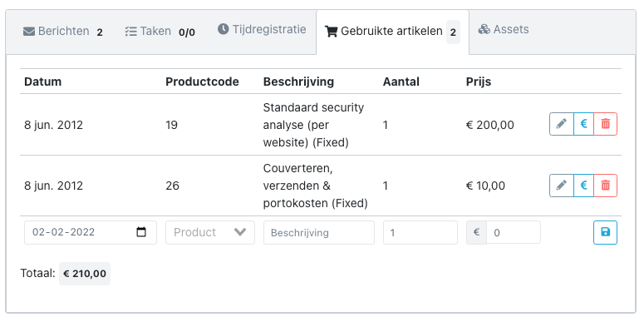Screen dimensions: 644x317
Task: Click the Aantal column header
Action: [x=401, y=82]
